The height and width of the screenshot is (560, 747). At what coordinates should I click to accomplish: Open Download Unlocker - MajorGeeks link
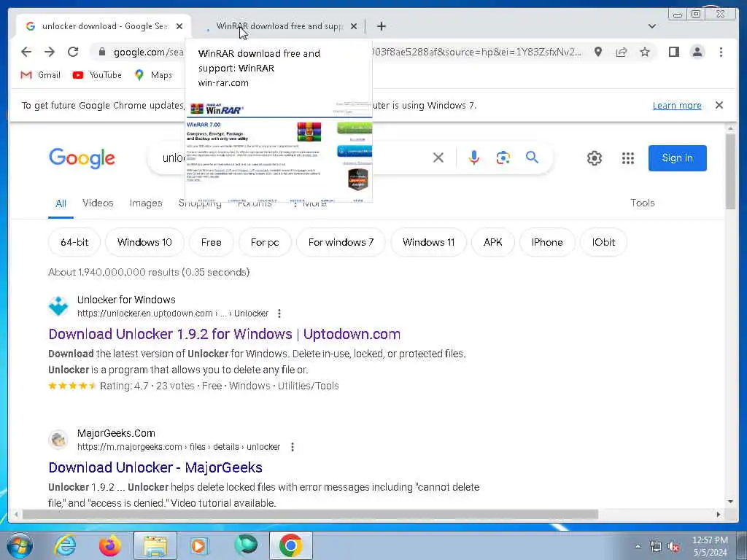(155, 467)
